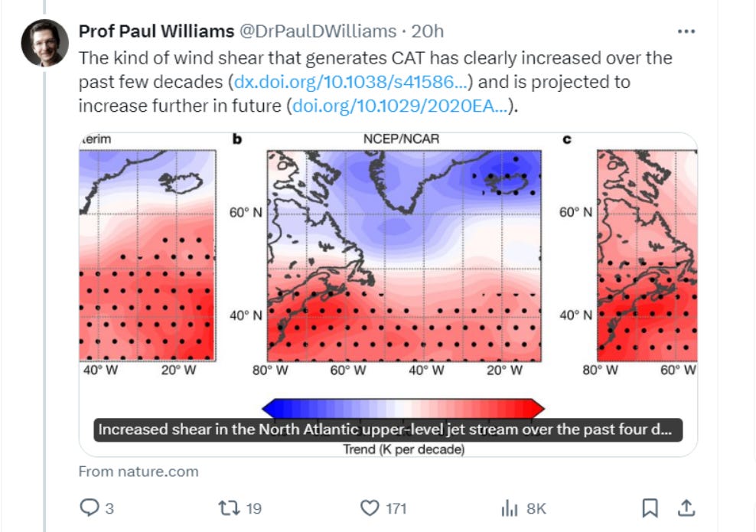The width and height of the screenshot is (756, 532).
Task: Click the reply count showing 3
Action: [x=109, y=508]
